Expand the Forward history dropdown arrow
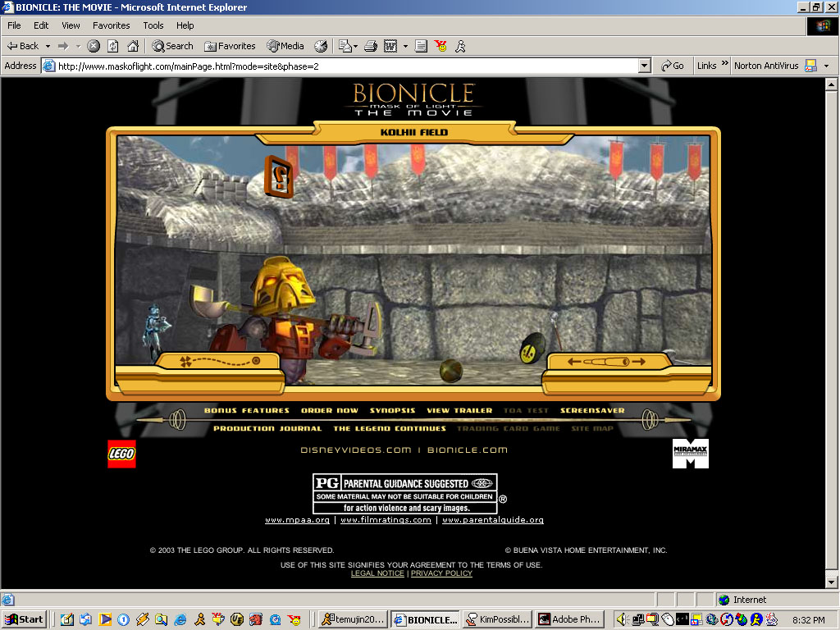 tap(78, 46)
